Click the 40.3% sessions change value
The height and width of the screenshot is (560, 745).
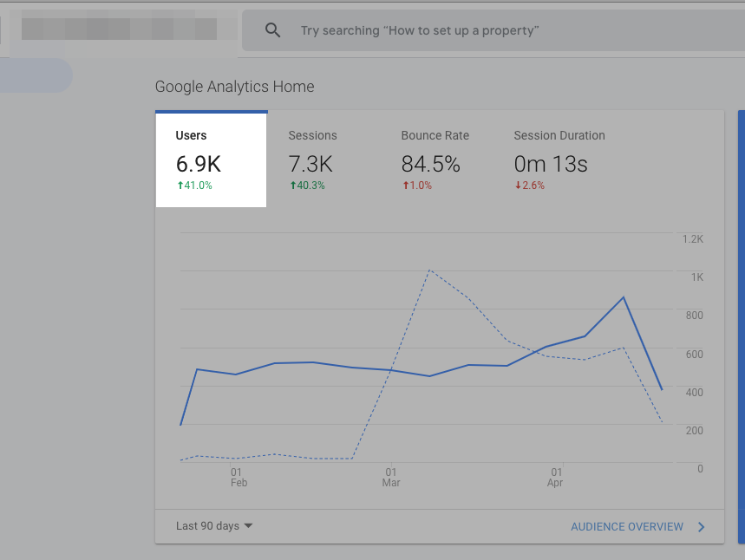[307, 186]
